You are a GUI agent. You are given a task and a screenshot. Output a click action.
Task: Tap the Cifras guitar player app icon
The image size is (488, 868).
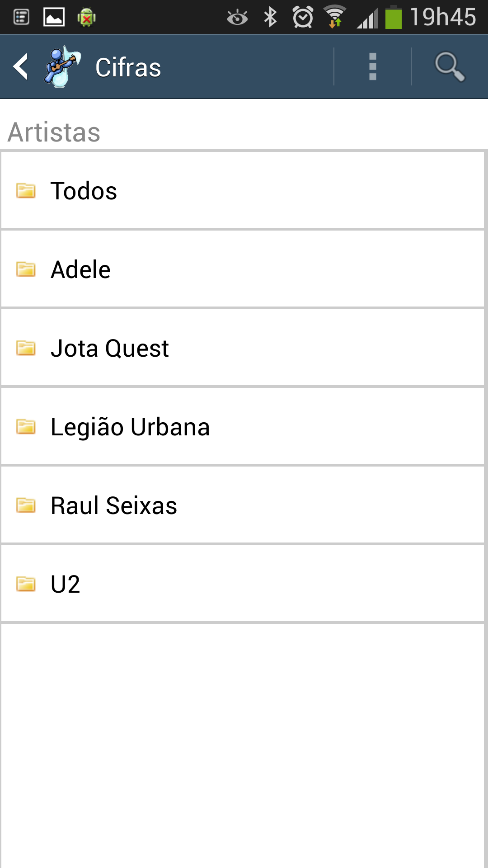(62, 67)
